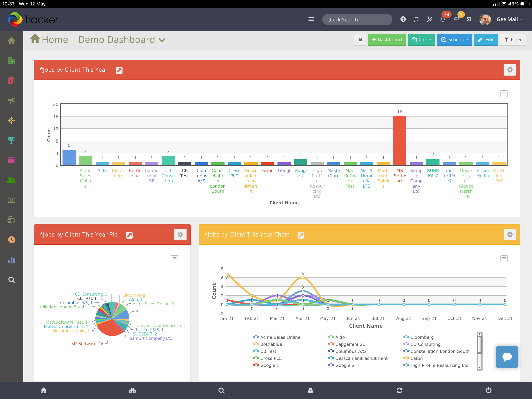Open the Jobs by Client bar chart hamburger menu
The height and width of the screenshot is (399, 532).
(x=504, y=94)
